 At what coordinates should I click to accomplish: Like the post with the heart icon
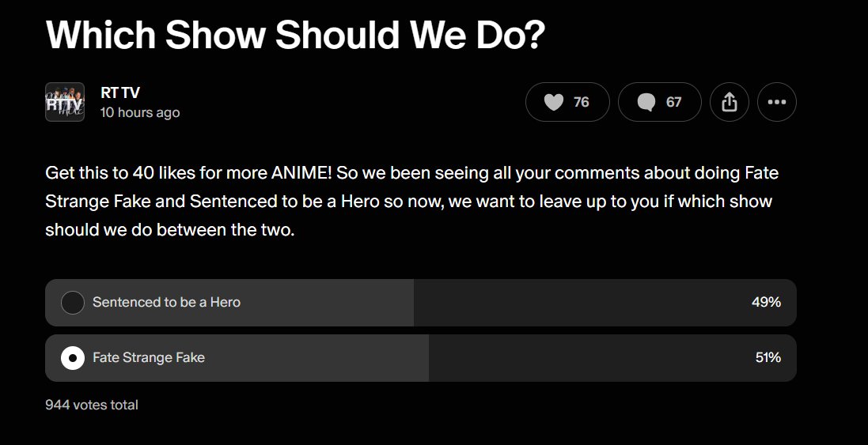(x=554, y=102)
